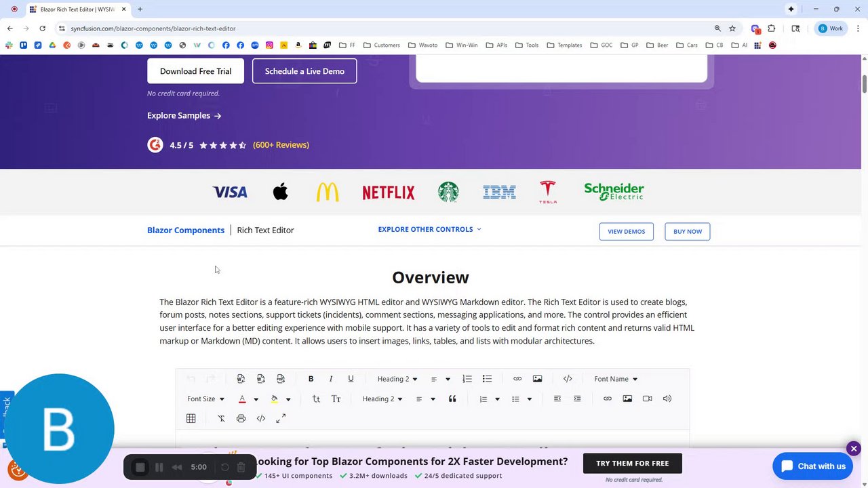Insert audio using the speaker icon
The width and height of the screenshot is (868, 488).
[x=667, y=399]
